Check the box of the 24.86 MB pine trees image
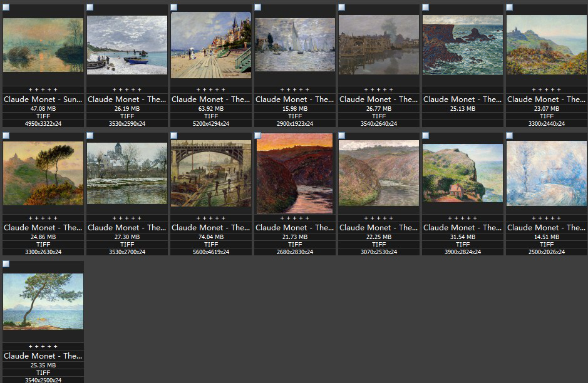Screen dimensions: 588x383 (x=6, y=136)
